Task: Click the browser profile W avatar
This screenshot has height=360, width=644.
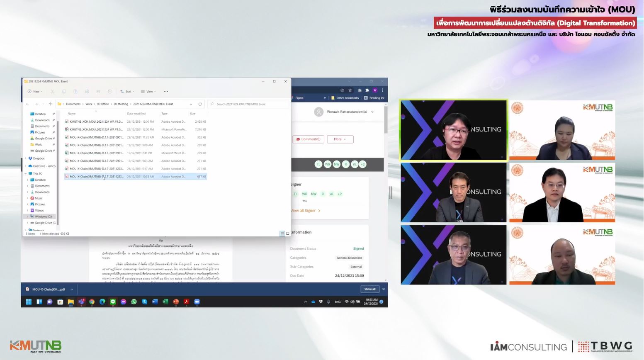Action: pyautogui.click(x=375, y=90)
